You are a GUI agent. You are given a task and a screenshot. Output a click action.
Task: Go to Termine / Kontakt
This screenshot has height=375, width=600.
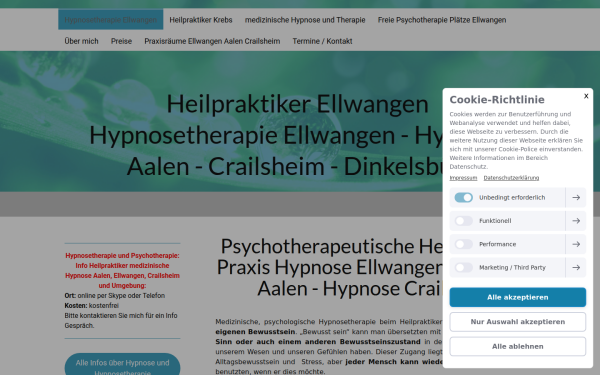tap(322, 41)
